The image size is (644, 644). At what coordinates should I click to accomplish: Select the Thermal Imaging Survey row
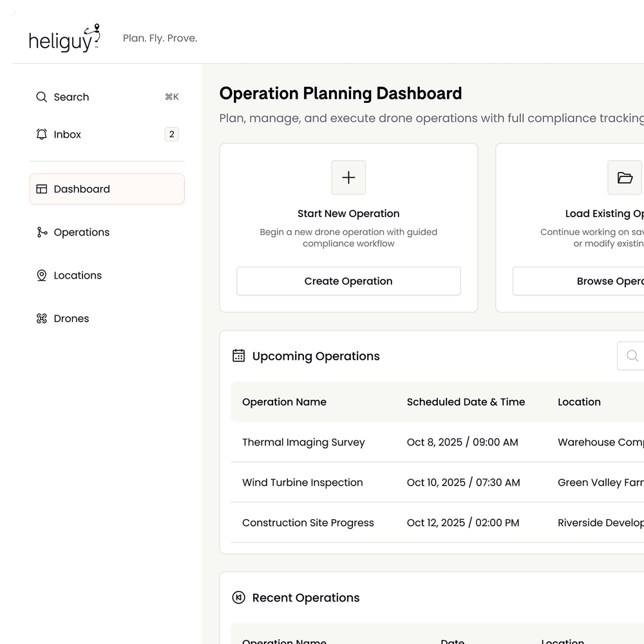(x=303, y=442)
